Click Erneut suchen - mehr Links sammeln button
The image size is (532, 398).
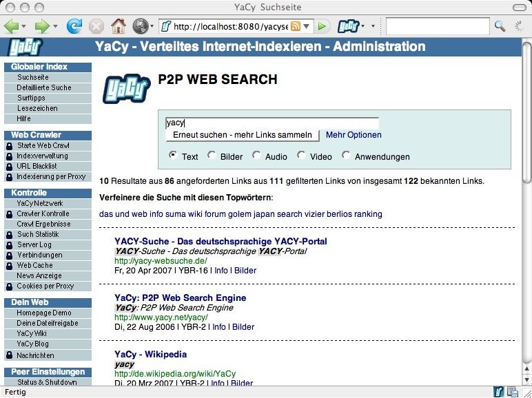pos(243,135)
